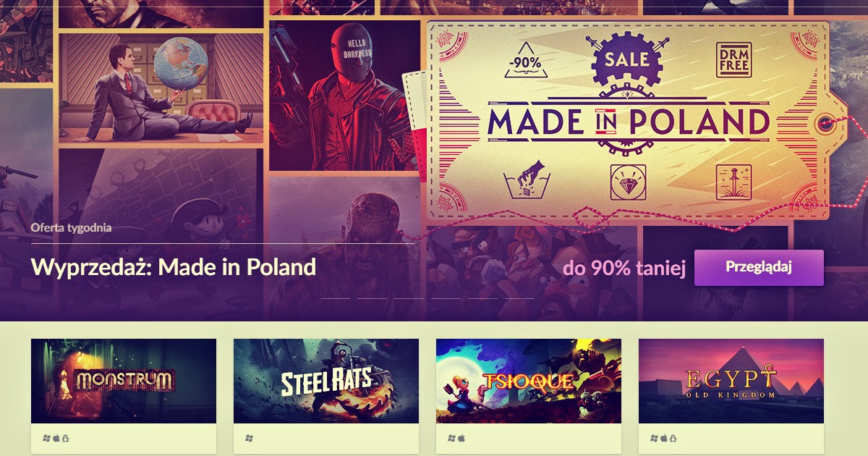Open the Tsioque game thumbnail
Screen dimensions: 868x456
(529, 381)
